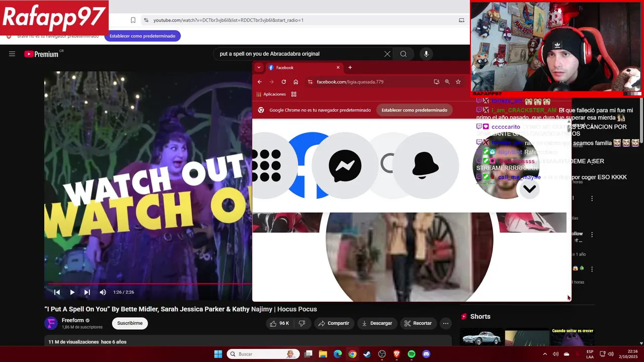
Task: Open OBS Studio from taskbar
Action: [382, 354]
